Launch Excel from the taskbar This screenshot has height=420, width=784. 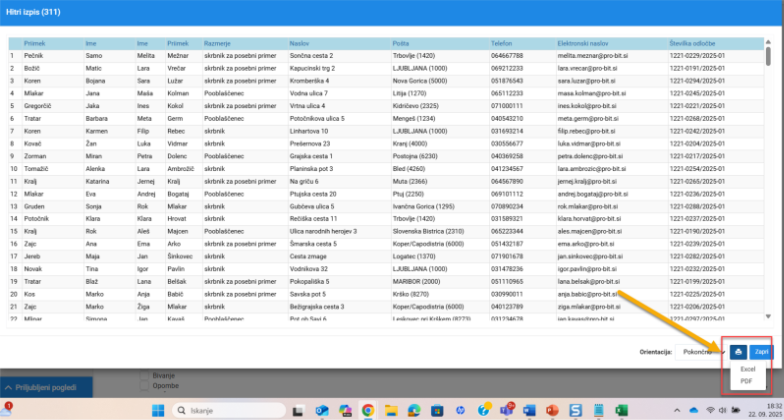621,410
